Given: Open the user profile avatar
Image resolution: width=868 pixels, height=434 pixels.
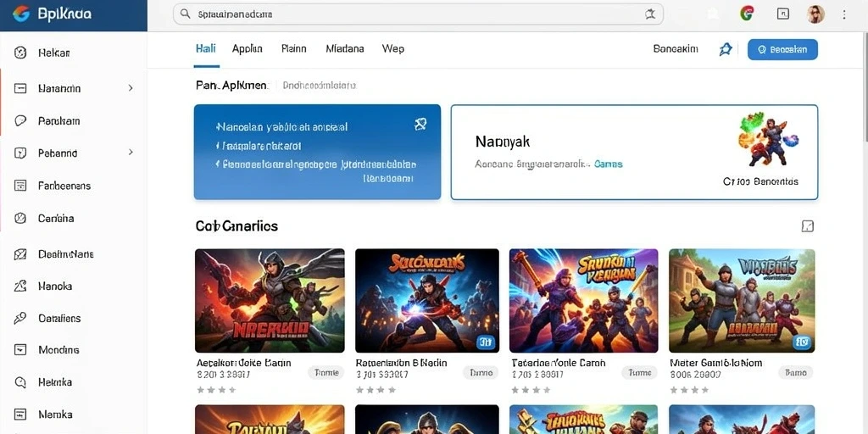Looking at the screenshot, I should click(815, 14).
